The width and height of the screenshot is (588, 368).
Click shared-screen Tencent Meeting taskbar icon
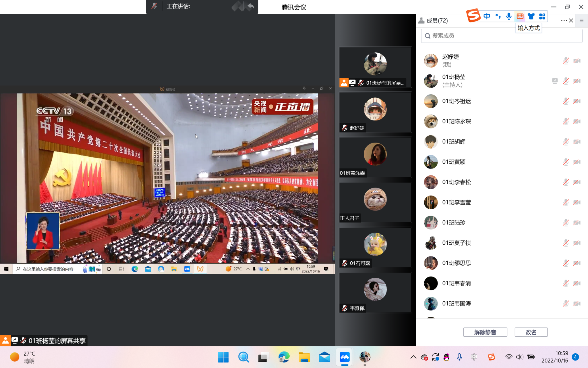187,269
